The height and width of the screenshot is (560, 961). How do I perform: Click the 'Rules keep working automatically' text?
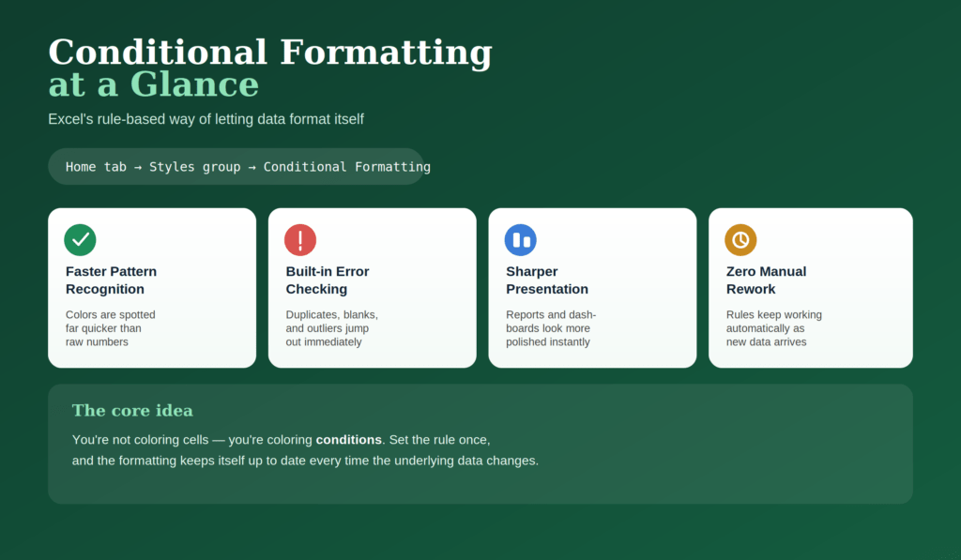click(x=774, y=328)
